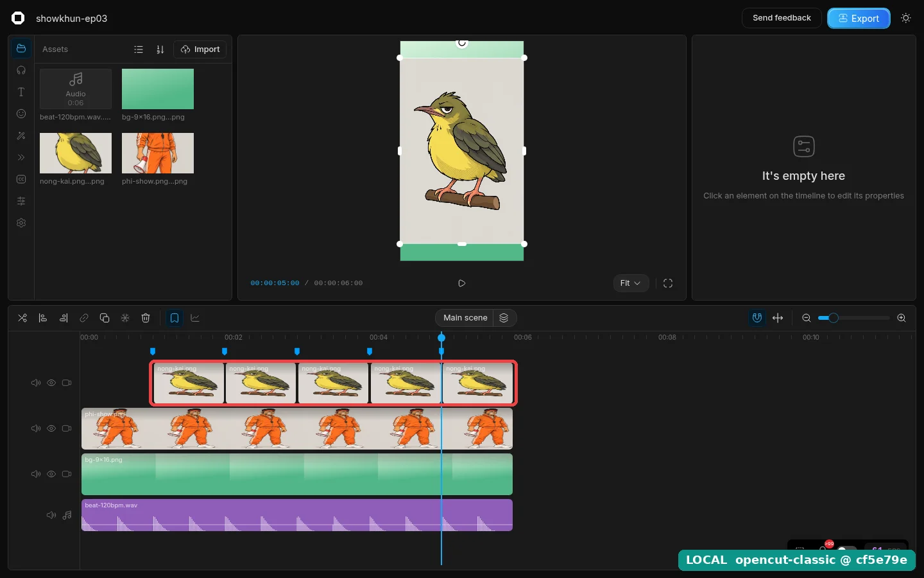Click the Export button
This screenshot has height=578, width=924.
coord(859,19)
